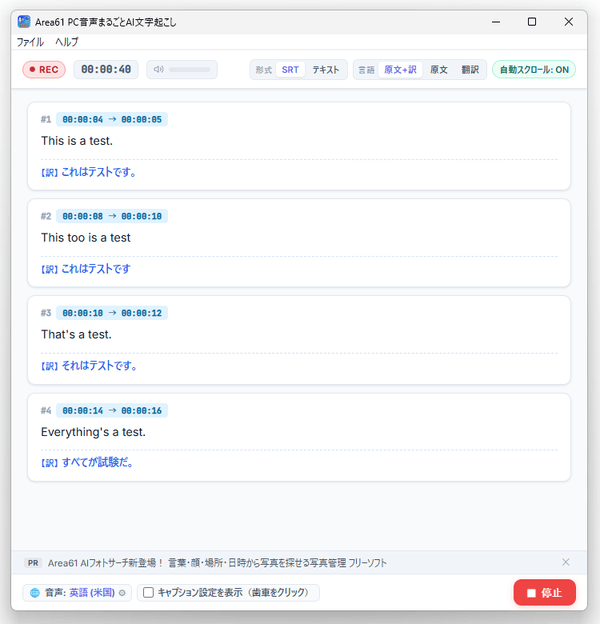The image size is (600, 624).
Task: Dismiss the PR banner with its X
Action: click(x=565, y=562)
